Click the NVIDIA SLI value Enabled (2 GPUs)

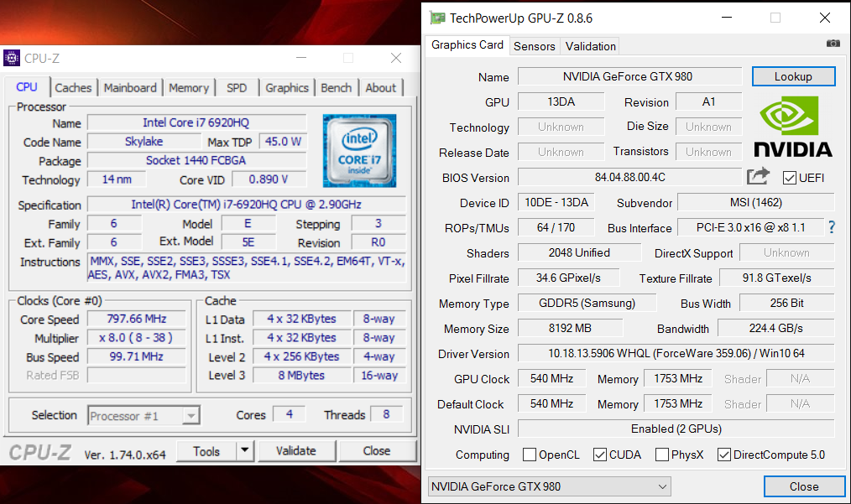pos(676,429)
